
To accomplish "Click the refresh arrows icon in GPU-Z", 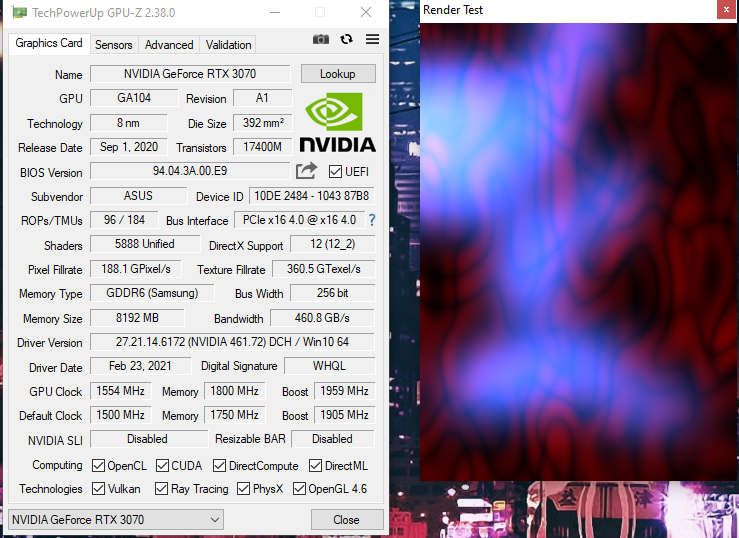I will coord(346,39).
